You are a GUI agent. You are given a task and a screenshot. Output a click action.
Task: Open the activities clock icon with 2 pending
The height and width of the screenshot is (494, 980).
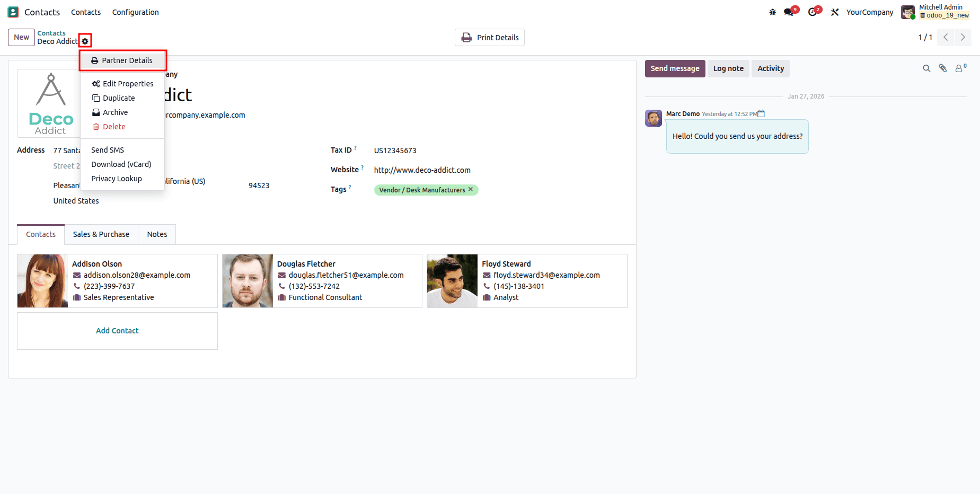pos(813,12)
